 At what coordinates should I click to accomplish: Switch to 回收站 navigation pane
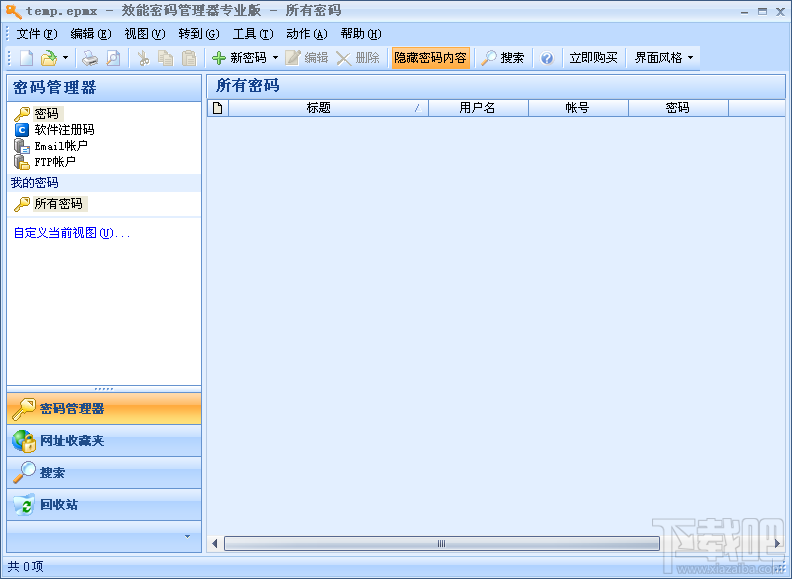coord(104,504)
